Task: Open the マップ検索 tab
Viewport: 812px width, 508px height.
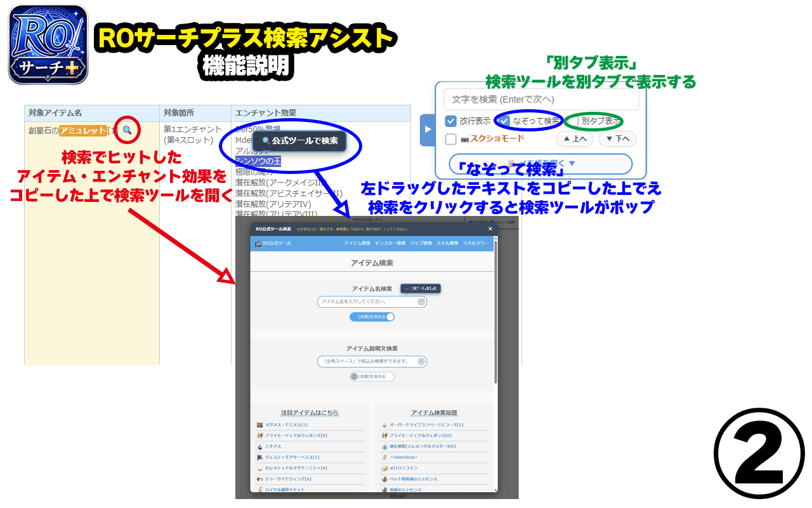Action: point(421,243)
